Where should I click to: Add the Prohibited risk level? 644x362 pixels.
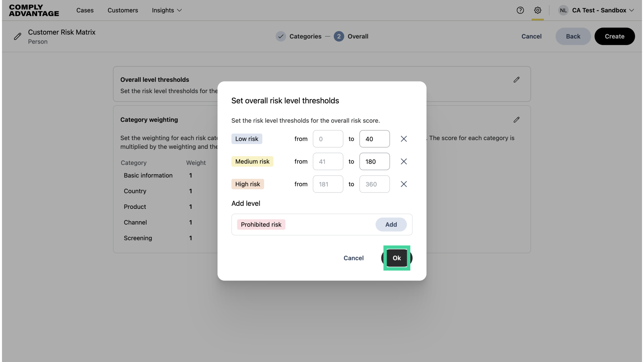[x=391, y=225]
